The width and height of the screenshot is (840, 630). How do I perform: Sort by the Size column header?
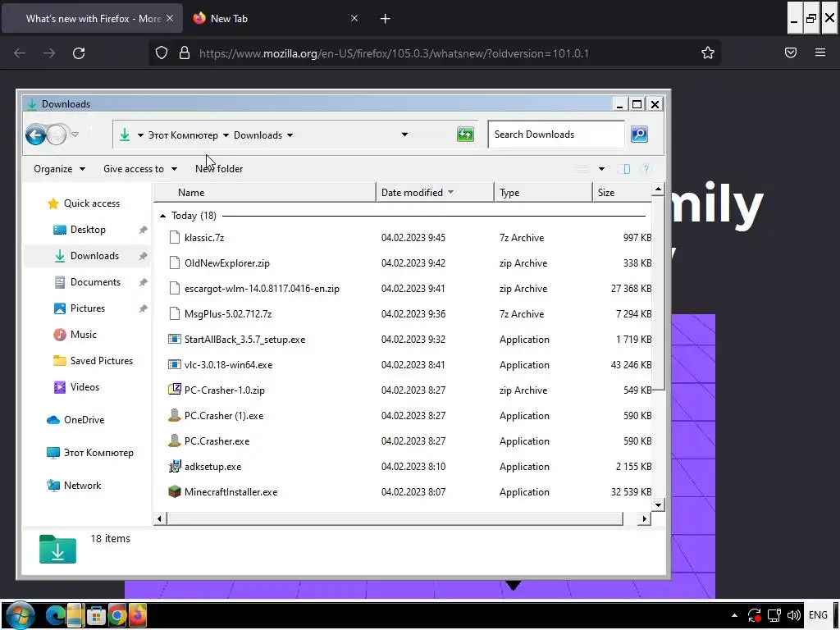coord(622,192)
